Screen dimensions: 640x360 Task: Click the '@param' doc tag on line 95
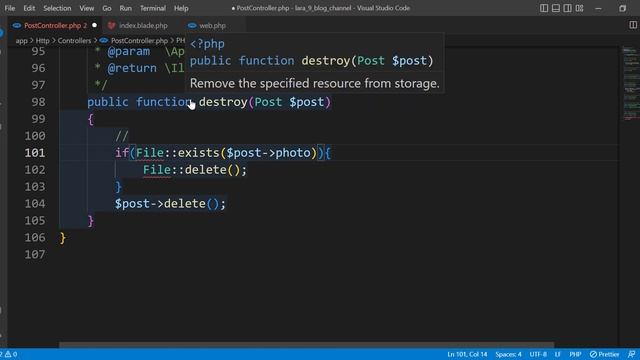click(x=129, y=51)
